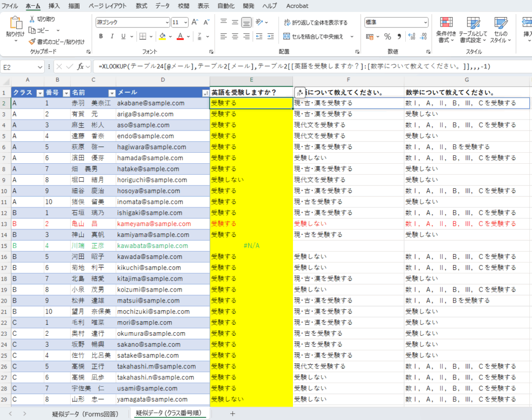Merge cells with セルを結合して中央揃え
The width and height of the screenshot is (532, 420).
313,36
